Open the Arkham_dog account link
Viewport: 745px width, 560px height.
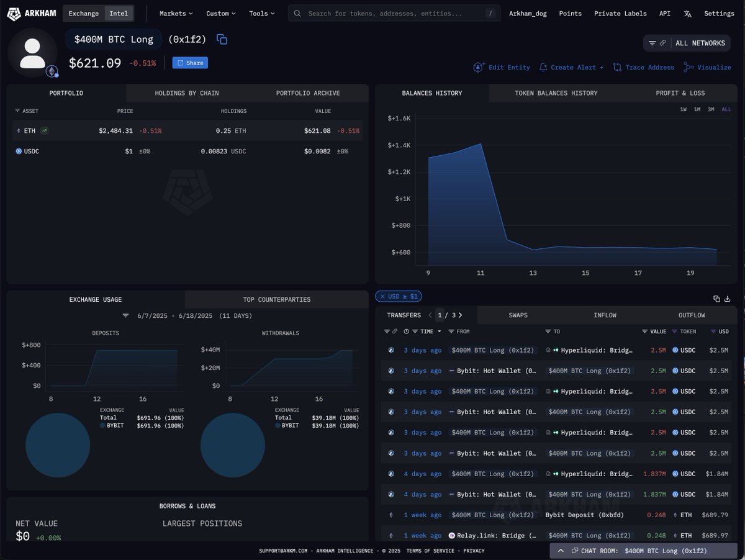(528, 14)
